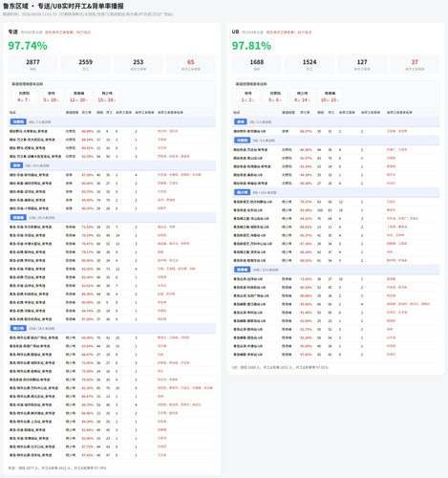Select the 253 summary card
This screenshot has height=478, width=448.
[139, 64]
